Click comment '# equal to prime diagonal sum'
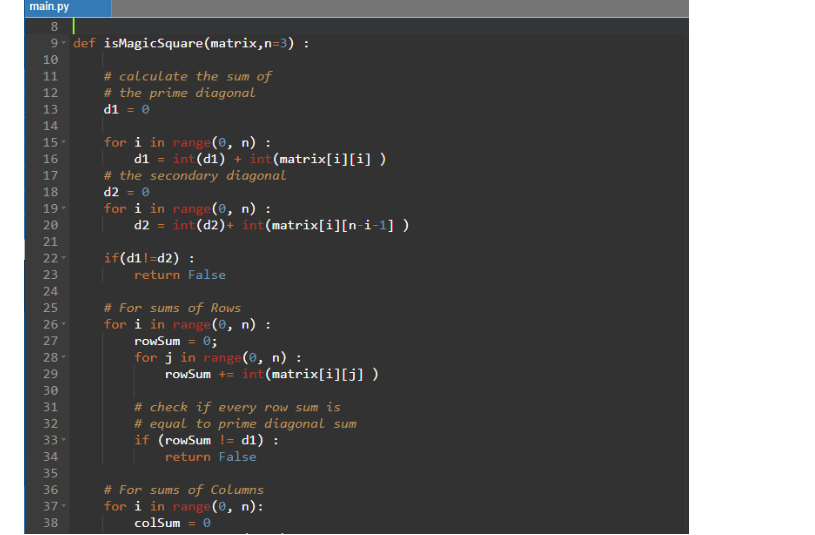Viewport: 815px width, 535px height. [x=245, y=424]
